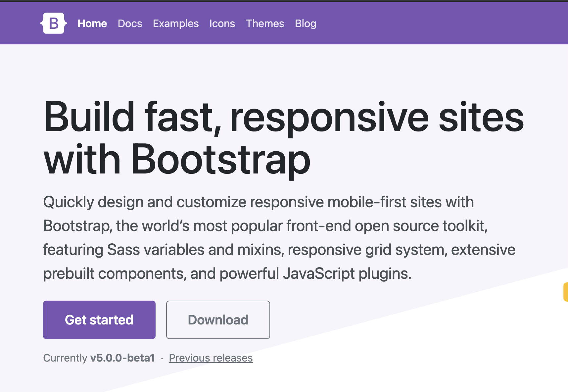The width and height of the screenshot is (568, 392).
Task: Open the Icons nav item
Action: coord(222,24)
